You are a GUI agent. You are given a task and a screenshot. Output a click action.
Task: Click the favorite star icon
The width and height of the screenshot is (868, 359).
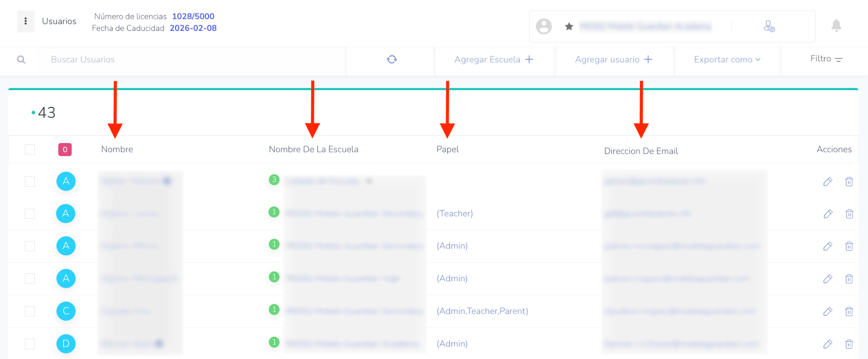click(x=569, y=27)
